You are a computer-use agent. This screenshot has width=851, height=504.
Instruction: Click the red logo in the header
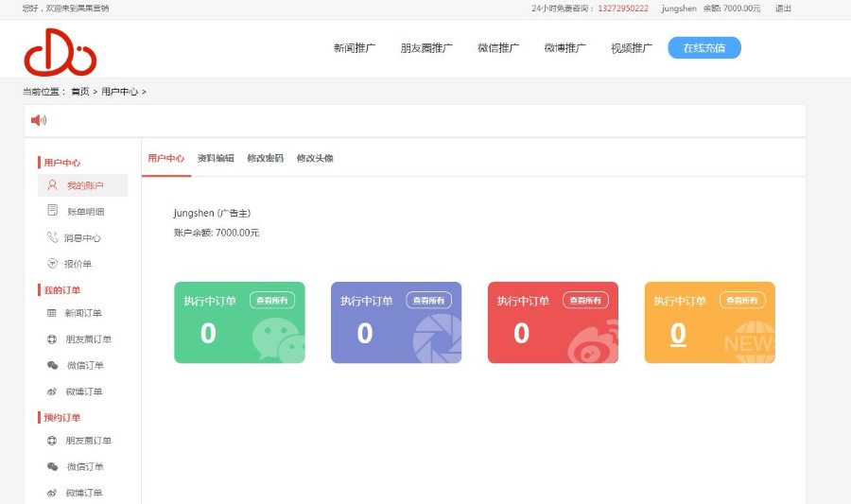pos(60,51)
